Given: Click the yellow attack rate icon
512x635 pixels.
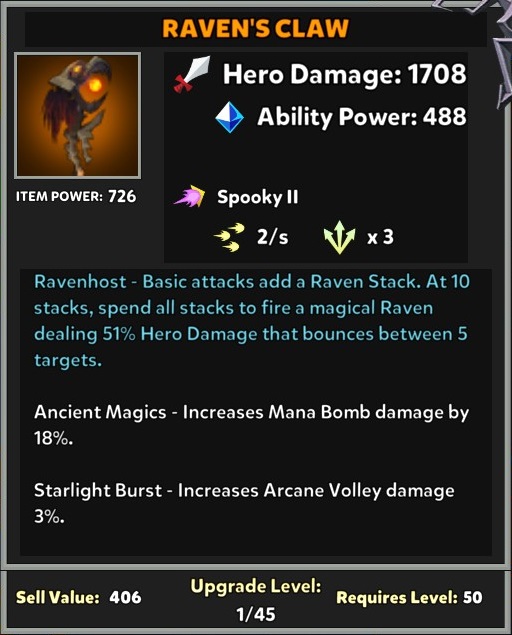Looking at the screenshot, I should [229, 237].
